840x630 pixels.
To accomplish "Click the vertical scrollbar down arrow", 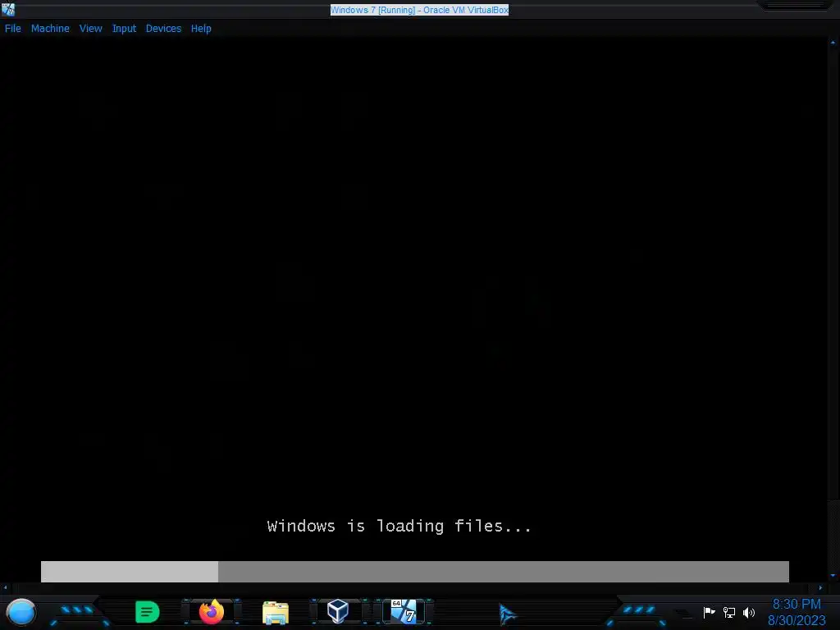I will (x=833, y=576).
